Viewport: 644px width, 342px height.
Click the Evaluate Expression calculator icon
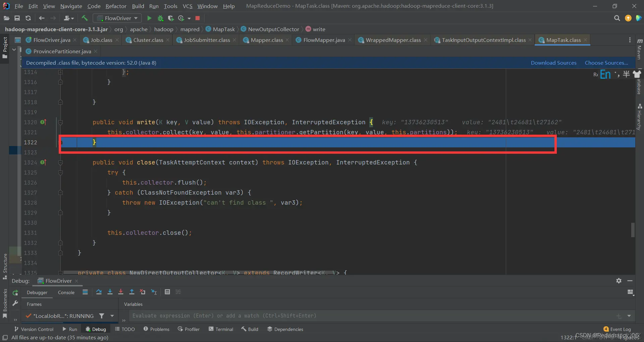[x=167, y=292]
